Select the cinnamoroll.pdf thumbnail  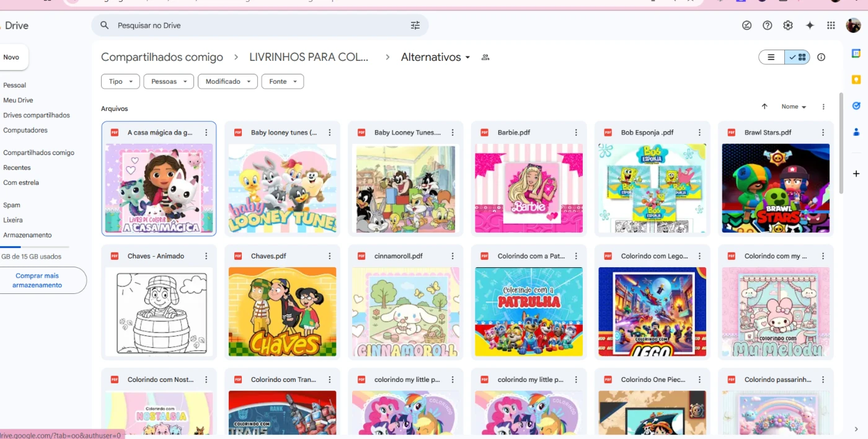(x=405, y=312)
